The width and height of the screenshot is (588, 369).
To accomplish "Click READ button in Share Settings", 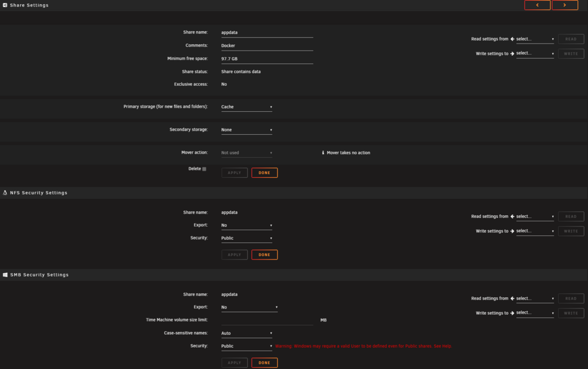I will (x=571, y=39).
